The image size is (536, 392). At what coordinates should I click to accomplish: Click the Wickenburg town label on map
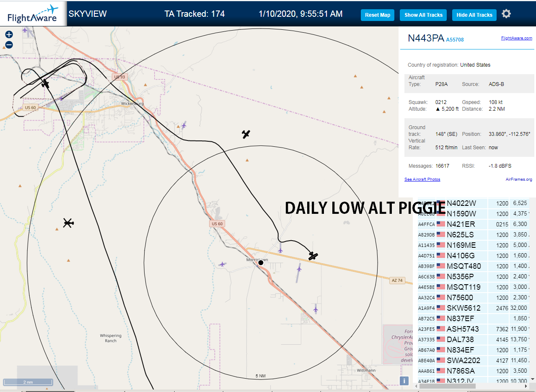[x=132, y=104]
